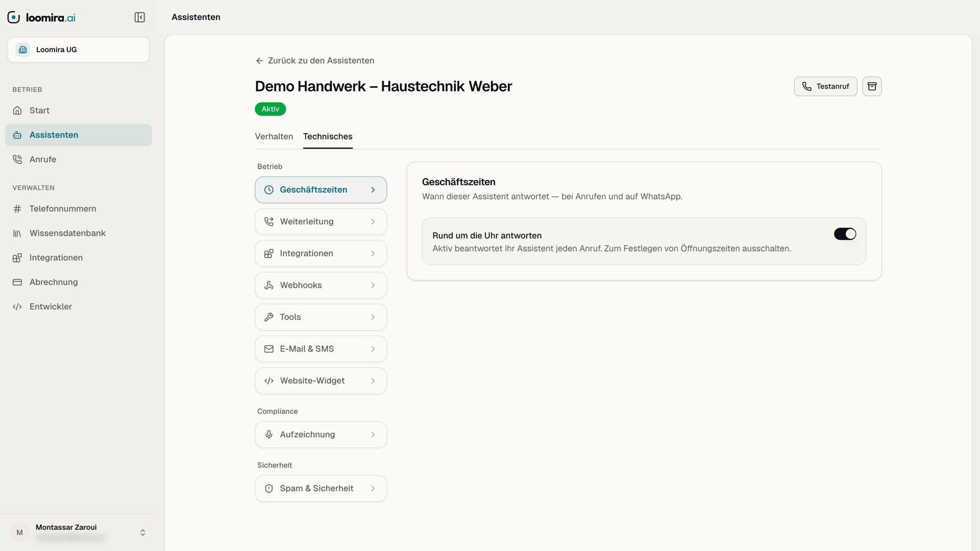Click the Wissensdatenbank library icon
This screenshot has height=551, width=980.
17,233
